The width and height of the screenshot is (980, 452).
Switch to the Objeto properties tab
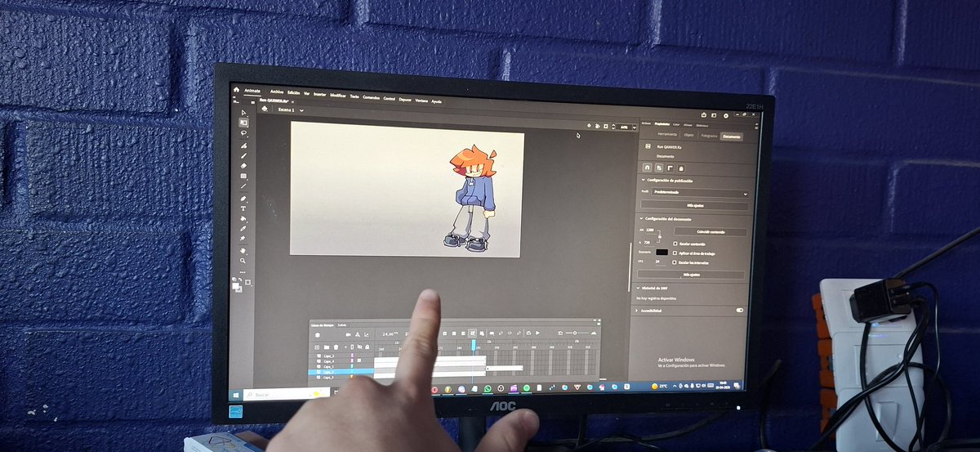[x=688, y=135]
